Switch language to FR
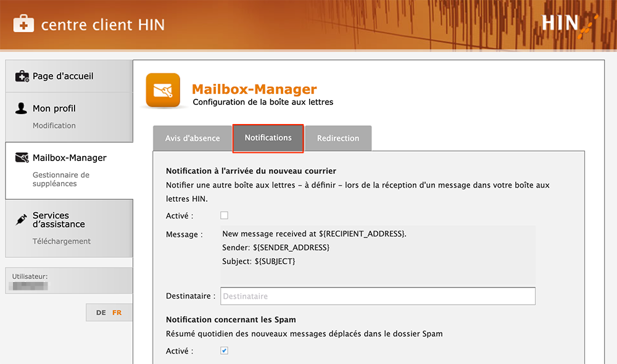Viewport: 617px width, 364px height. (x=117, y=312)
